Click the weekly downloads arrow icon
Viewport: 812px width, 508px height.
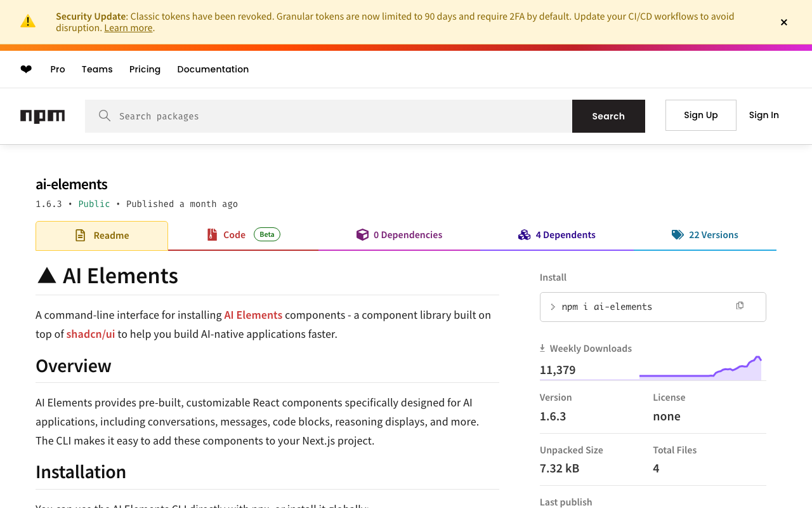point(542,348)
